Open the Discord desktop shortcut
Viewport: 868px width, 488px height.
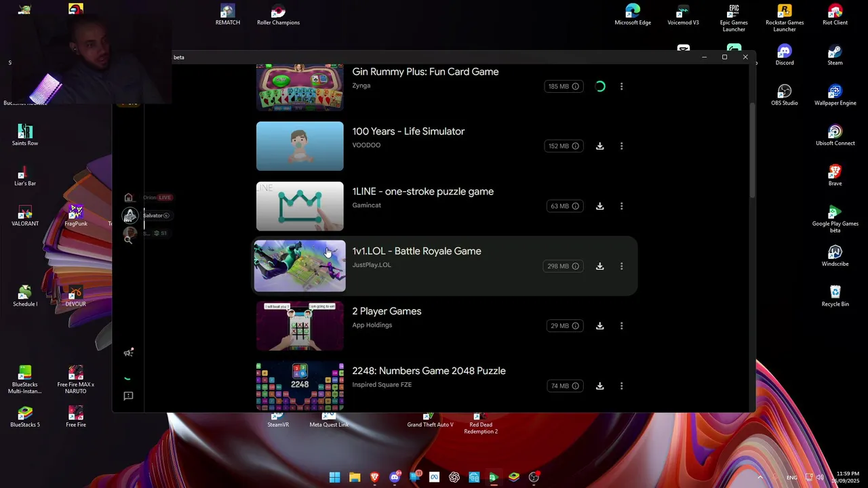coord(785,55)
